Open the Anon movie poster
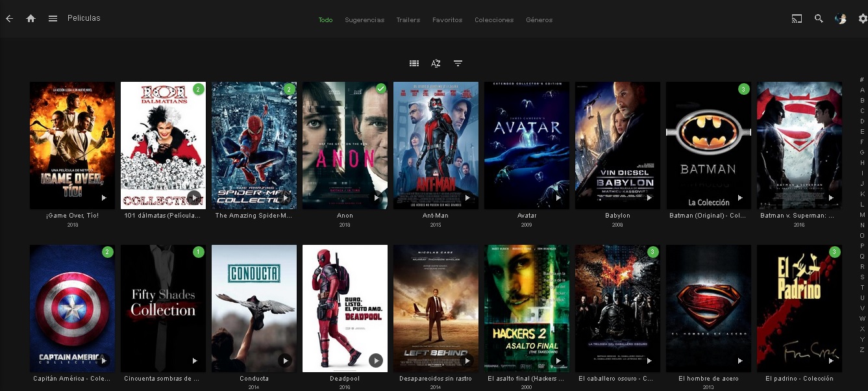Image resolution: width=868 pixels, height=391 pixels. tap(345, 145)
